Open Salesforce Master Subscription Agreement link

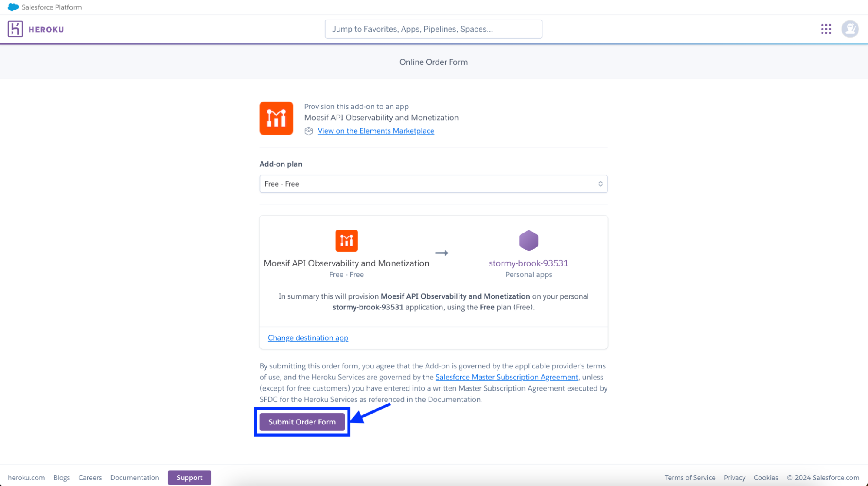click(506, 377)
